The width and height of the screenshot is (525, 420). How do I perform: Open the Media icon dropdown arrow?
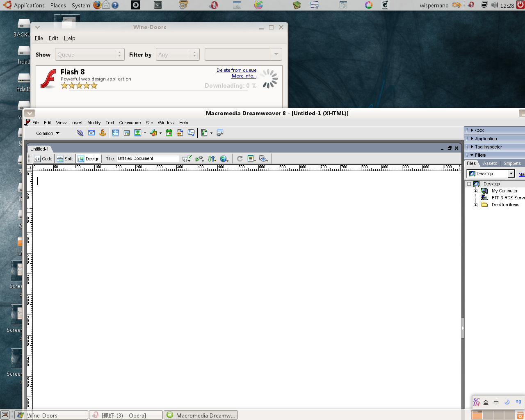tap(160, 133)
